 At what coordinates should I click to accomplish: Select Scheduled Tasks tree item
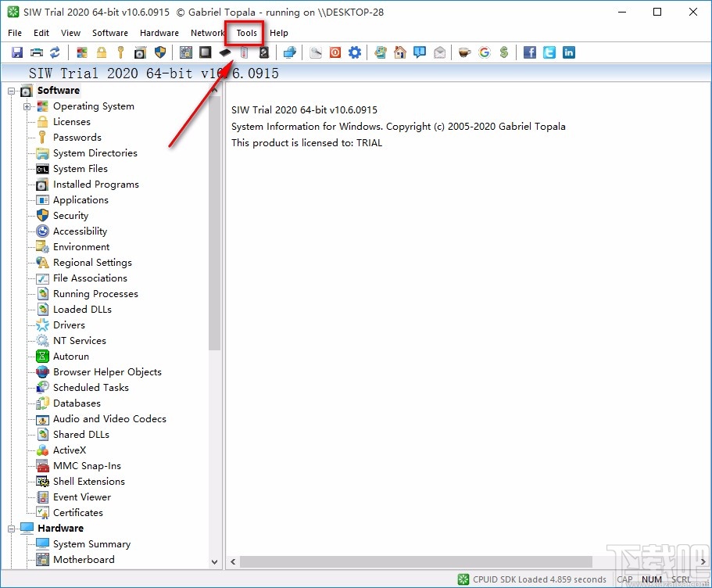pos(91,388)
